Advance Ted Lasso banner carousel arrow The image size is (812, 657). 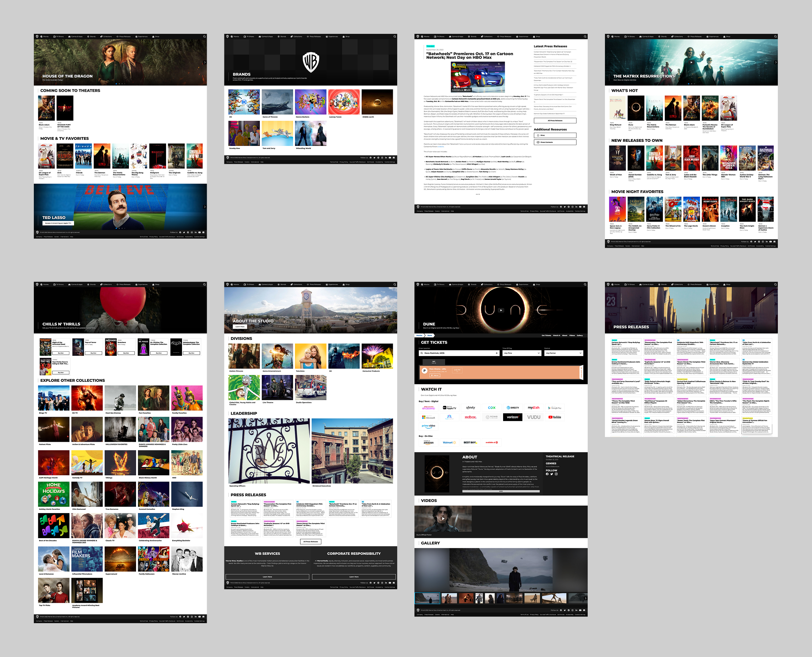[205, 206]
